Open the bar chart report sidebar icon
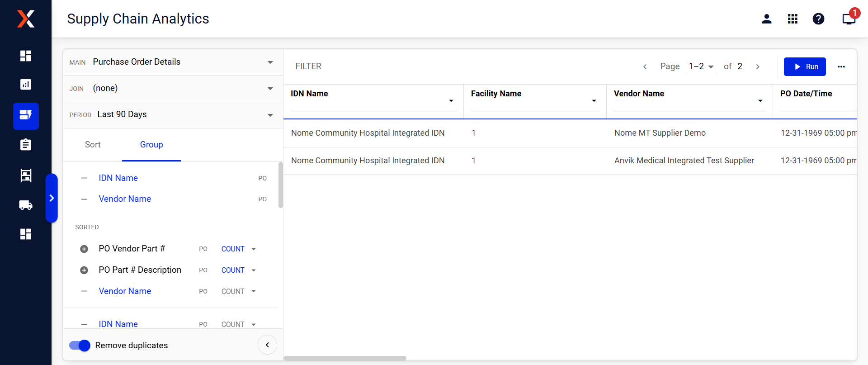868x365 pixels. coord(26,85)
